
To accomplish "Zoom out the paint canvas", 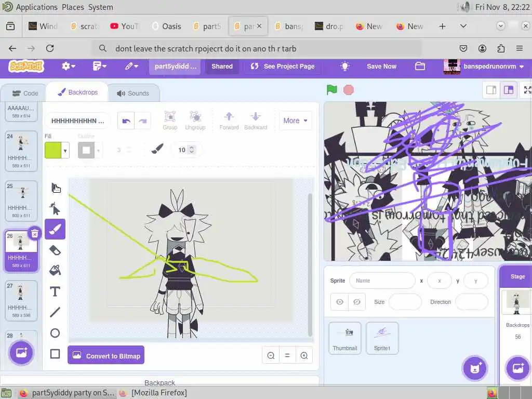I will [x=271, y=355].
